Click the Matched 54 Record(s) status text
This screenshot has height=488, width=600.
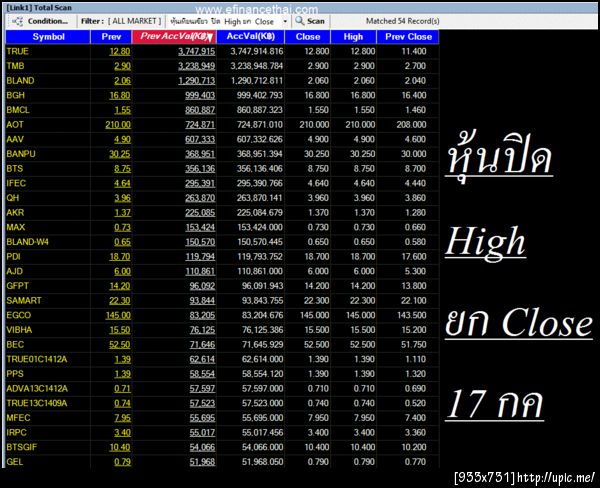point(403,21)
